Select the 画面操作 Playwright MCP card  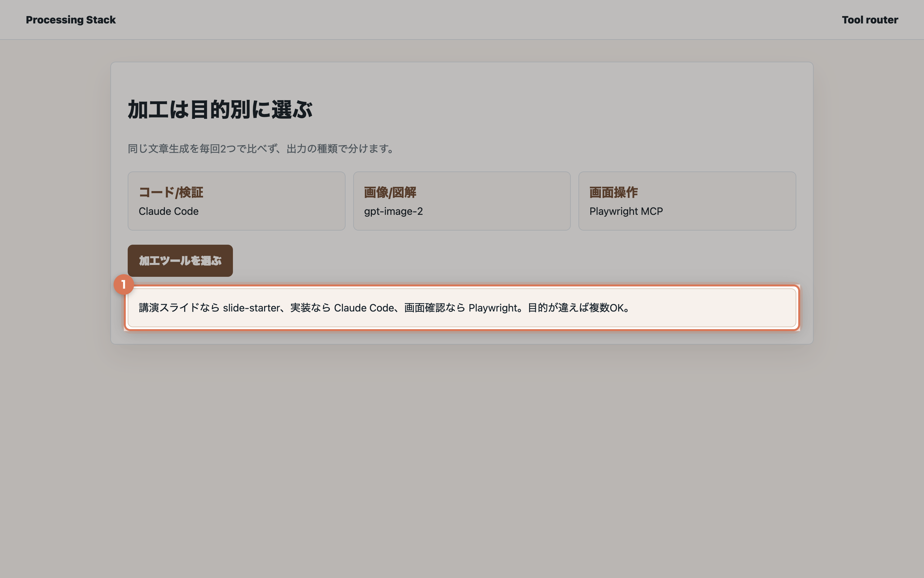[x=687, y=201]
